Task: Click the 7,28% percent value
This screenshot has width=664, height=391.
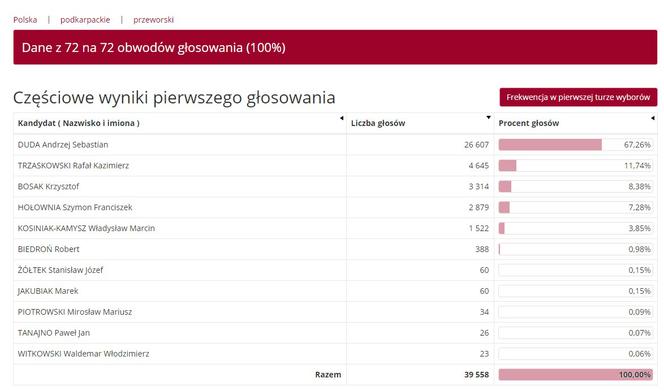Action: (x=639, y=207)
